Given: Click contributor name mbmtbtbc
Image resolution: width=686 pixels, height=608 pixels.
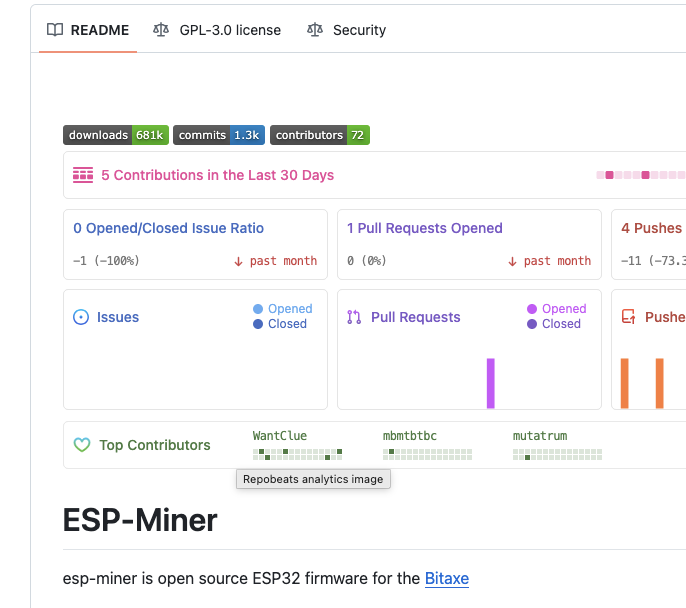Looking at the screenshot, I should pos(410,436).
